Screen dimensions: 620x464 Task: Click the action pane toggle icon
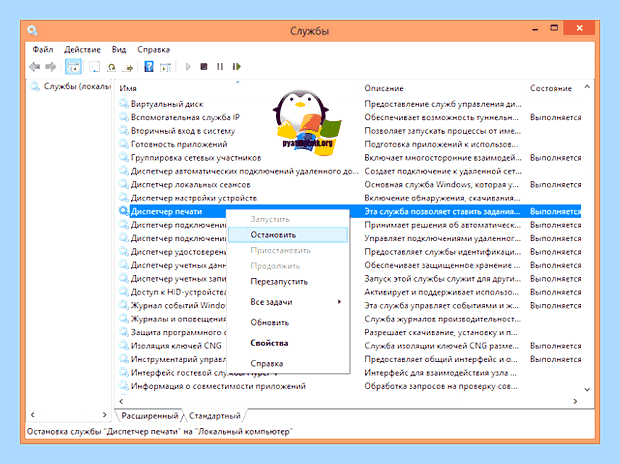pos(165,67)
